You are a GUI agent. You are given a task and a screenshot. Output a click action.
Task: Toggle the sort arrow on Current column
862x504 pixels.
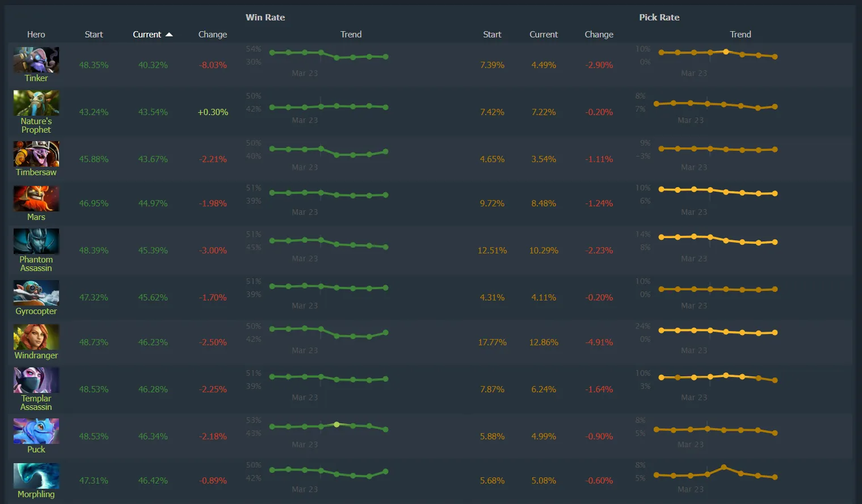point(169,34)
